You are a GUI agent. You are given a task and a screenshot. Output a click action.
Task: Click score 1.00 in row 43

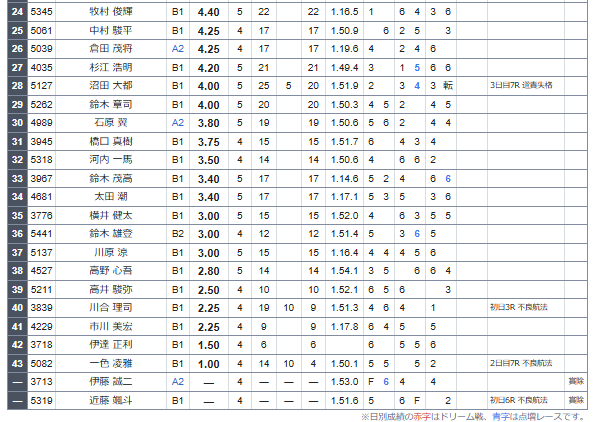[x=208, y=364]
